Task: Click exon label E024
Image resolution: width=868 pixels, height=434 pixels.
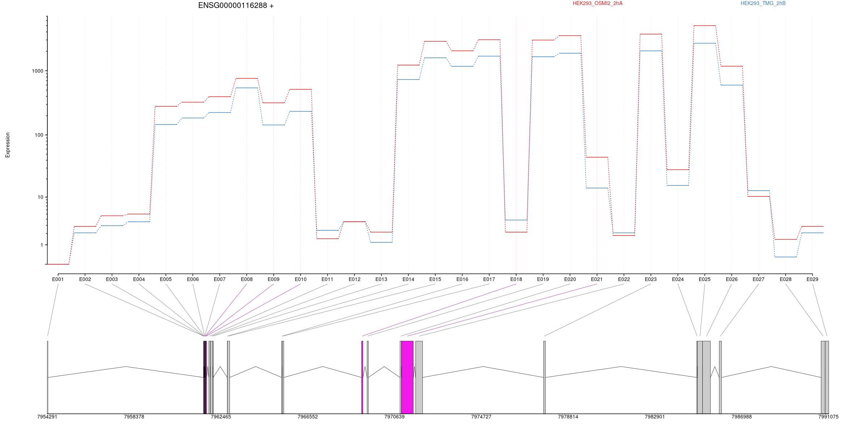Action: [678, 279]
